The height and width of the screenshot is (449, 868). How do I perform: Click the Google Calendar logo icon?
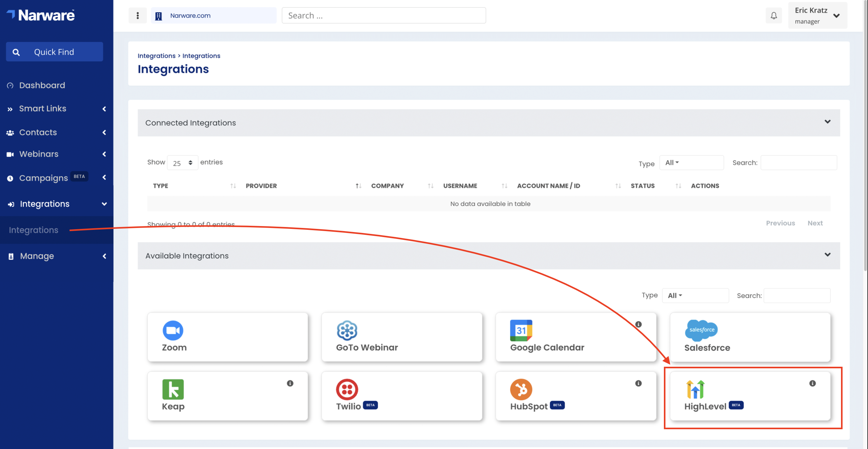(x=521, y=330)
